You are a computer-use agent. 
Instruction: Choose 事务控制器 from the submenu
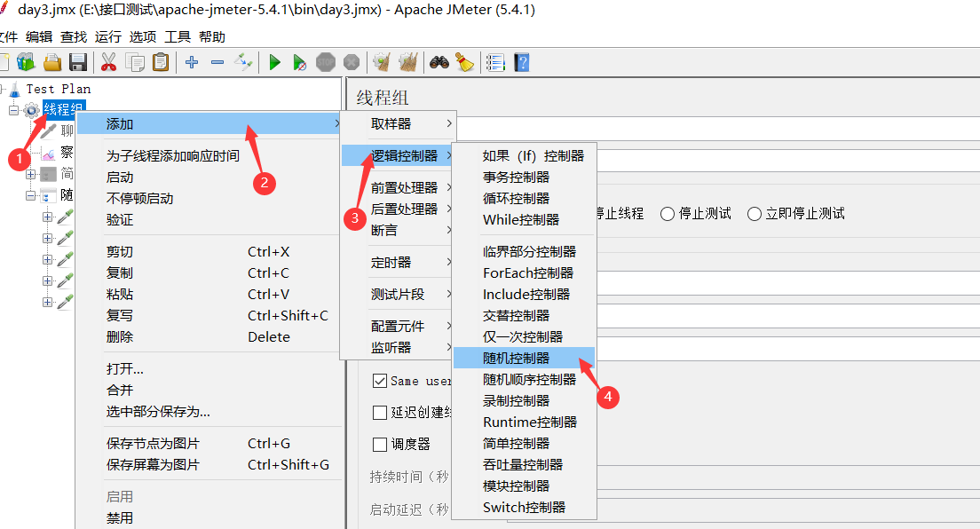click(x=524, y=177)
